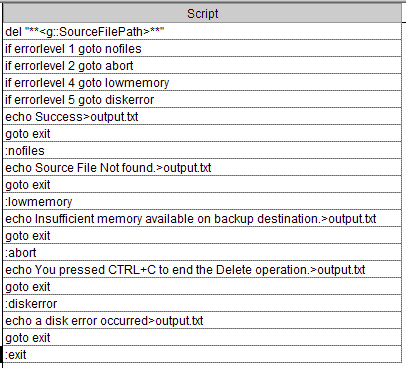406x368 pixels.
Task: Click the Script column header
Action: (x=202, y=14)
